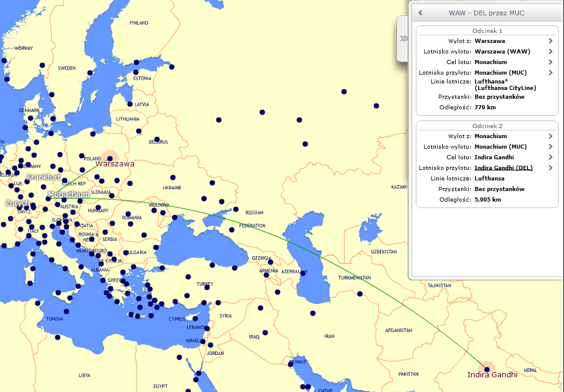The height and width of the screenshot is (392, 564).
Task: Click the 'Monachium' value in Odcinek 2 Wylot z
Action: (490, 136)
